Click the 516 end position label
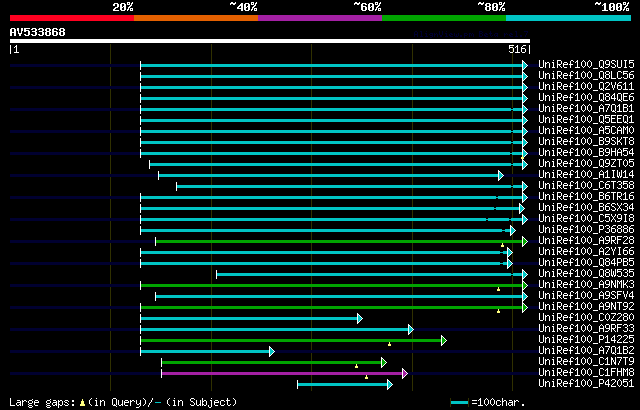640x410 pixels. coord(517,49)
